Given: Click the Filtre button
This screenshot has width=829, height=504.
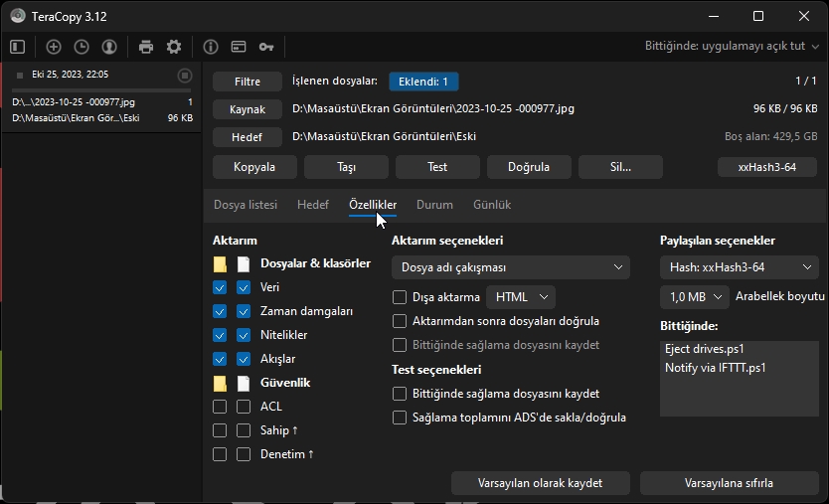Looking at the screenshot, I should point(248,82).
